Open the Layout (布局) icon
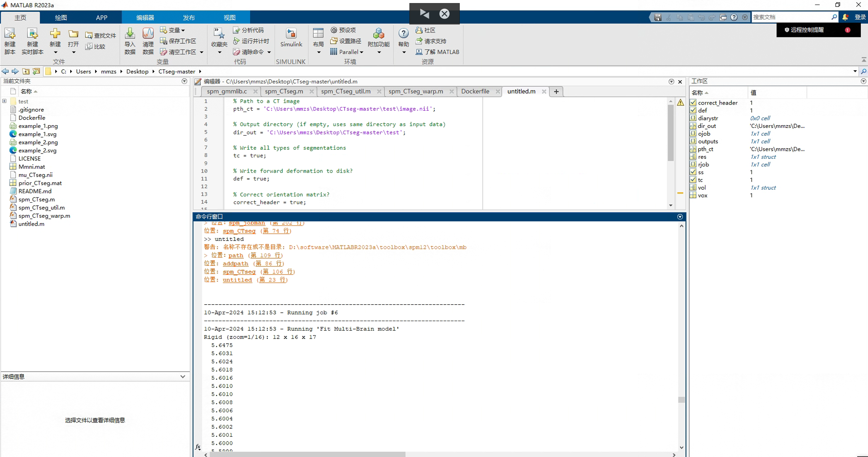 318,34
